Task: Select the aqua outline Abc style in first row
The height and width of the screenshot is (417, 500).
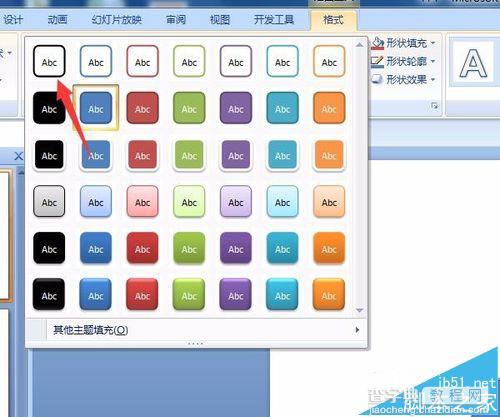Action: pos(282,61)
